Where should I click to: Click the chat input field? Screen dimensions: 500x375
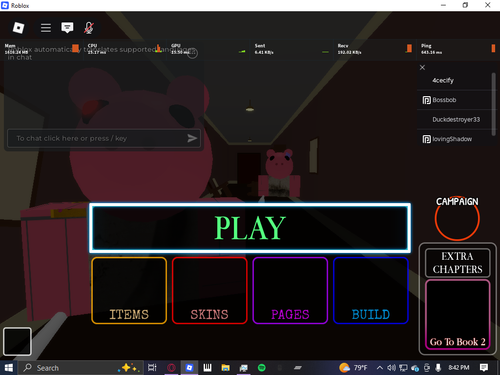[x=104, y=138]
